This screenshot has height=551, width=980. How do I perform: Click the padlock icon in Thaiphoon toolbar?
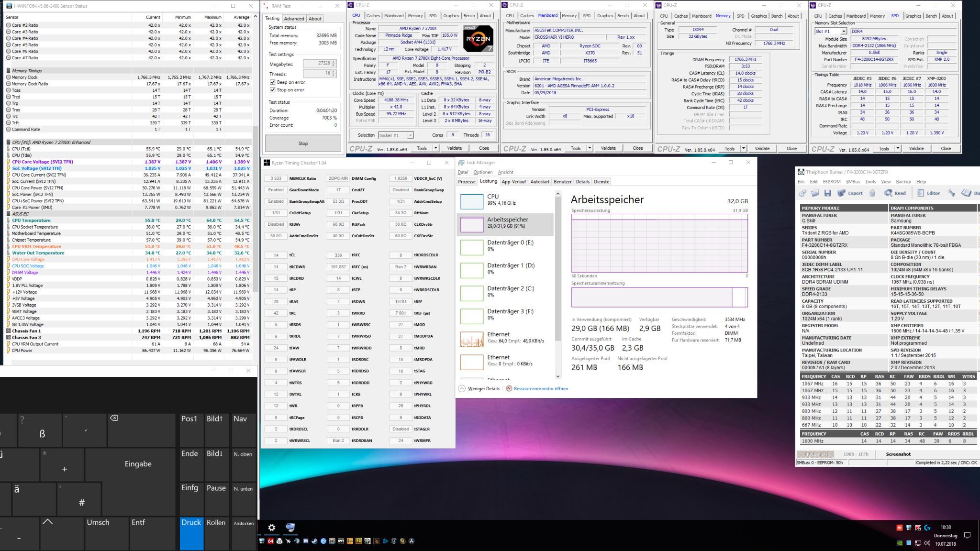(x=872, y=193)
